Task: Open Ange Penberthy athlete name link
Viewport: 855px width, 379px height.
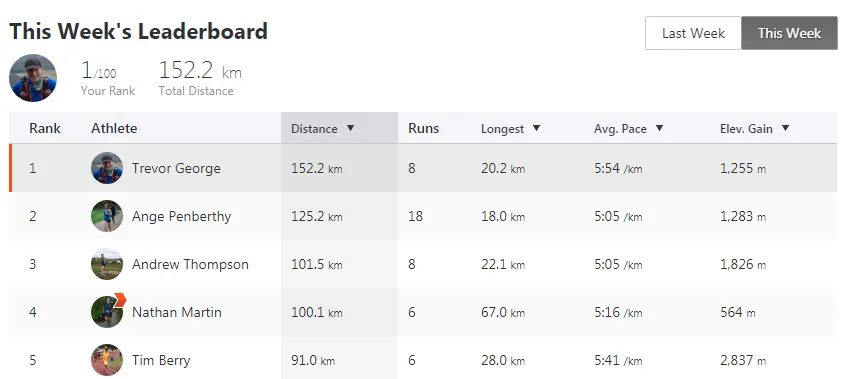Action: coord(182,216)
